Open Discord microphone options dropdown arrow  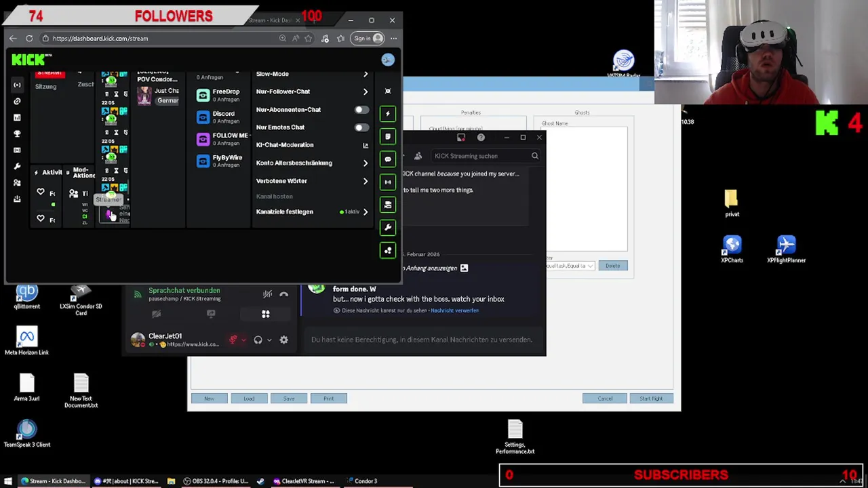point(244,340)
